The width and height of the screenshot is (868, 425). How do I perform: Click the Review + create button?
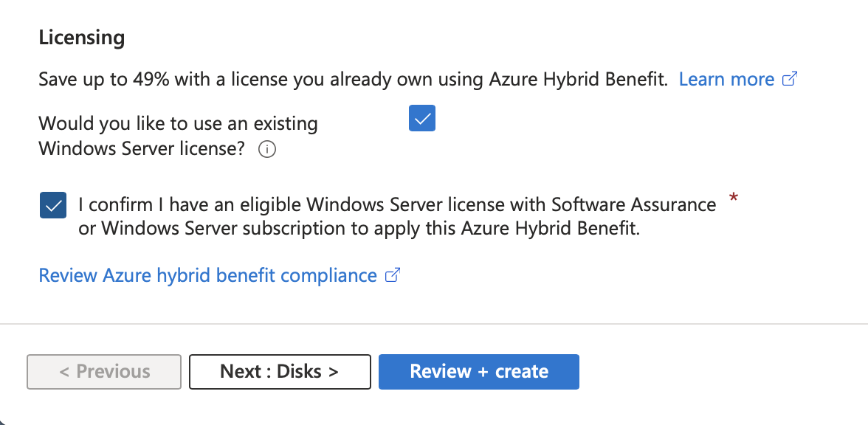(479, 371)
